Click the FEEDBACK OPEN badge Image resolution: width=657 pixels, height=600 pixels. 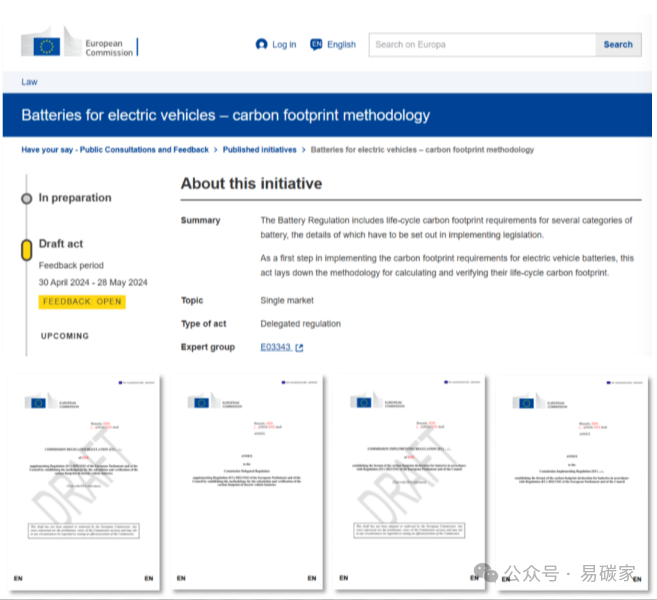coord(83,302)
